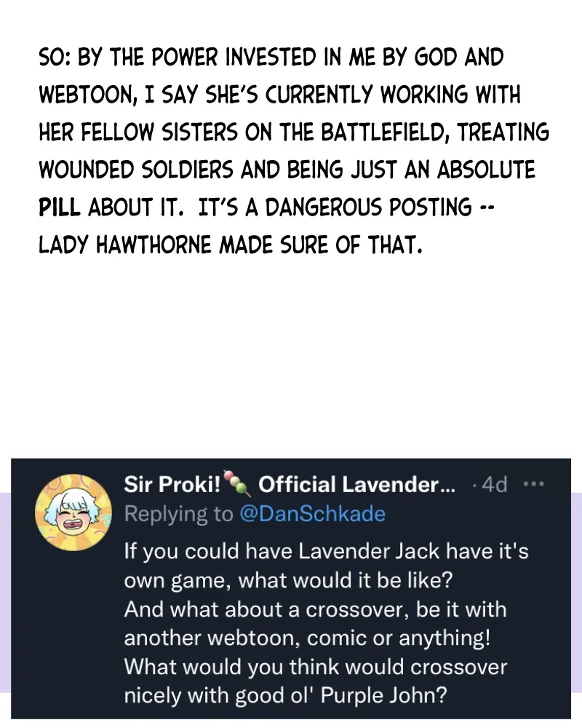The width and height of the screenshot is (582, 728).
Task: Click the line "own game, what would it be like?"
Action: click(288, 580)
